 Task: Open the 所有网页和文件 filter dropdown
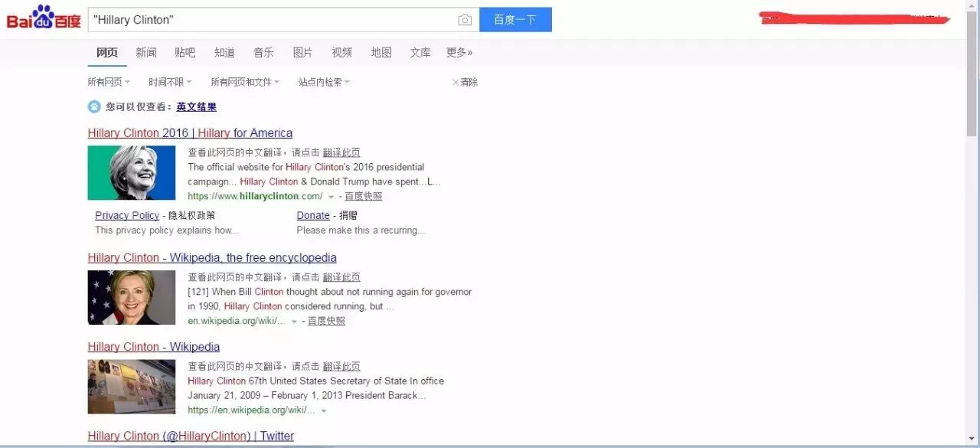coord(245,82)
